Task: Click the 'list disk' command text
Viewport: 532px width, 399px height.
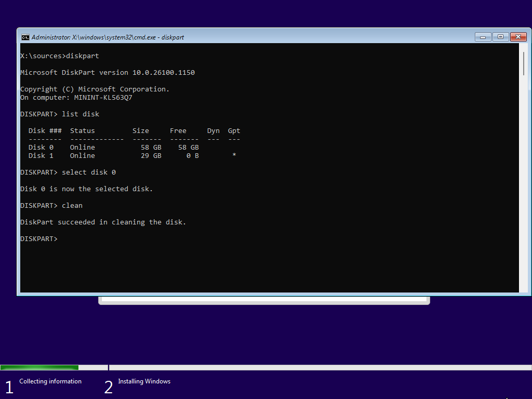Action: pyautogui.click(x=81, y=114)
